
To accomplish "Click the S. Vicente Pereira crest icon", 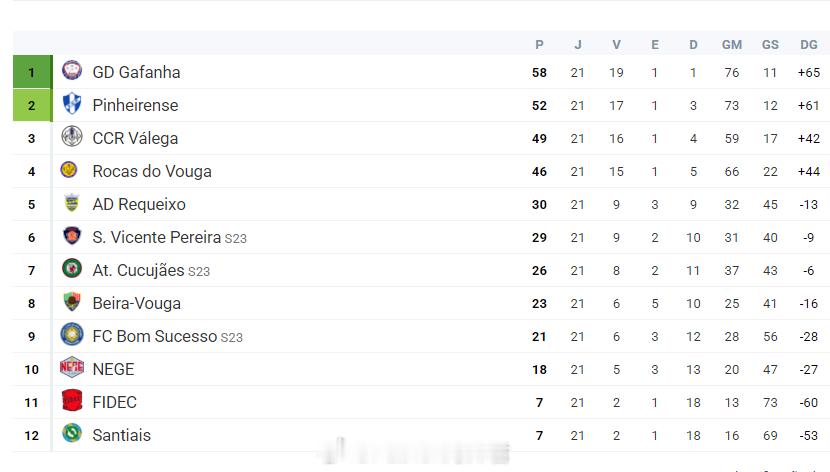I will (x=72, y=236).
